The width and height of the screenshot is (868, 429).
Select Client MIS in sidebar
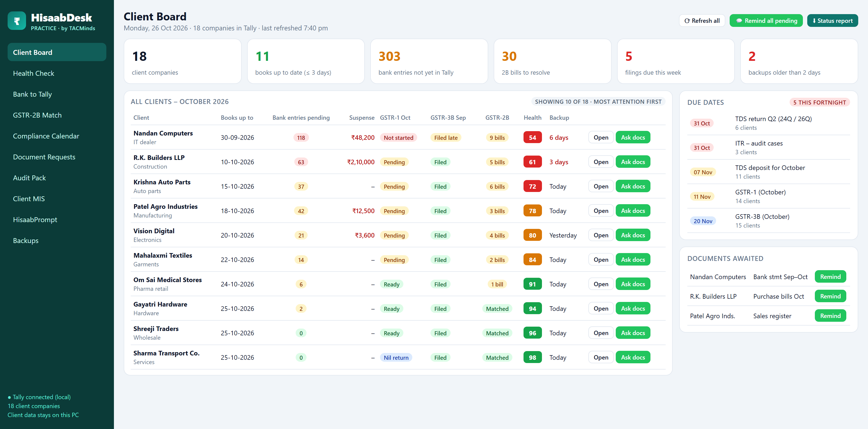click(57, 199)
